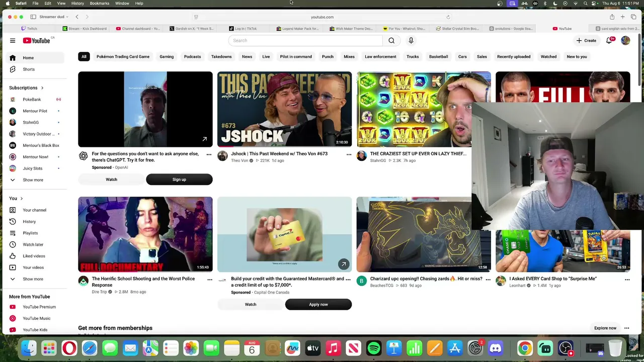Filter feed by Basketball chip
This screenshot has width=644, height=362.
click(438, 57)
